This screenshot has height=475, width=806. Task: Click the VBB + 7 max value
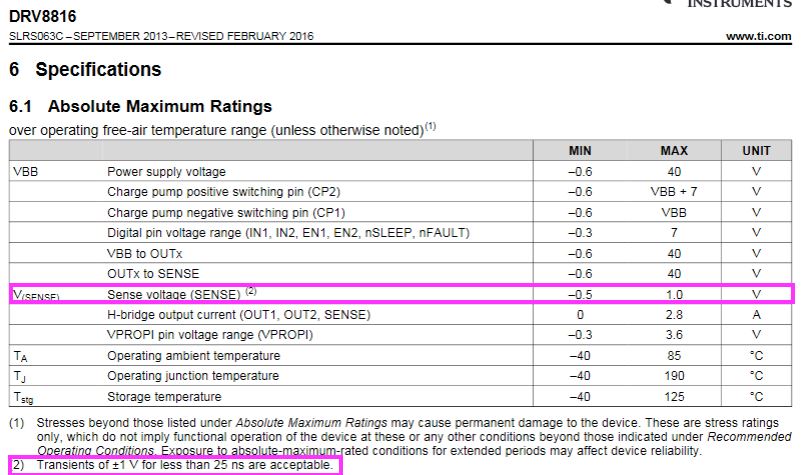tap(674, 192)
